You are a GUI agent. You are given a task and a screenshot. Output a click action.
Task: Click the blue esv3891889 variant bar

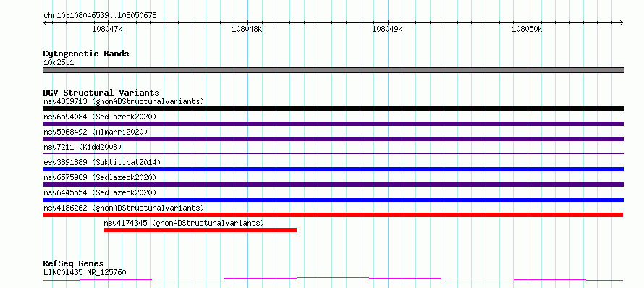333,169
